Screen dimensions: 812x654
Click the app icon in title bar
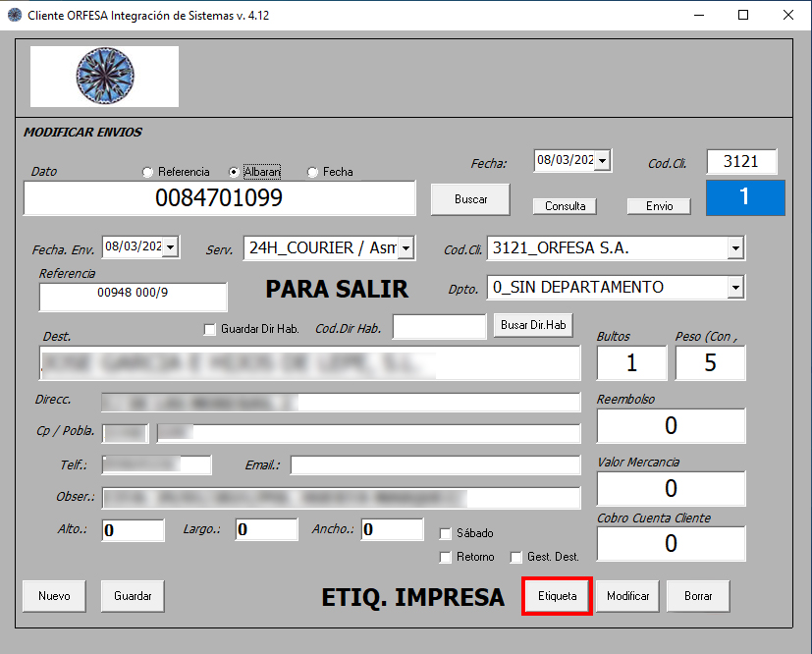click(x=14, y=16)
